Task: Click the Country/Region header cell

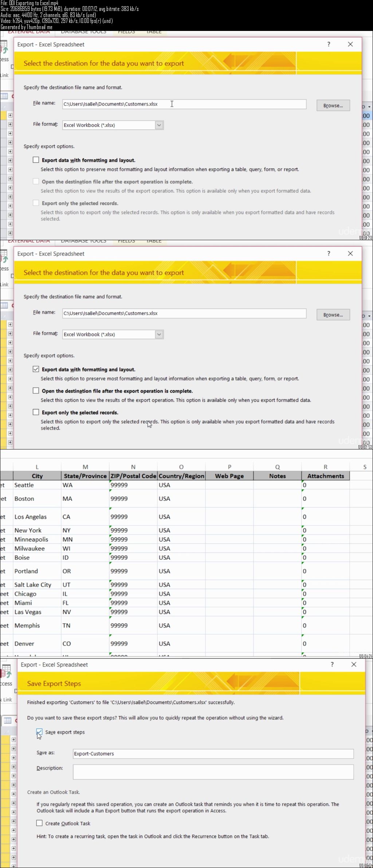Action: (181, 476)
